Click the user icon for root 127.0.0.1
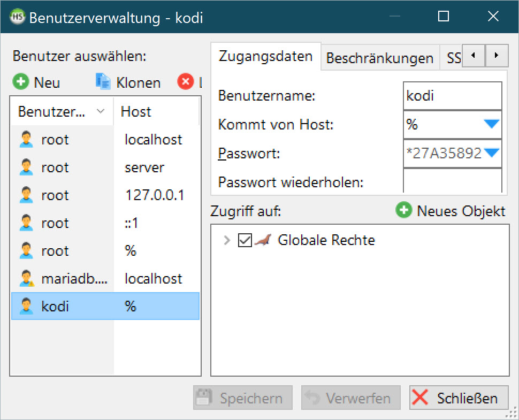Screen dimensions: 519x420 point(26,195)
